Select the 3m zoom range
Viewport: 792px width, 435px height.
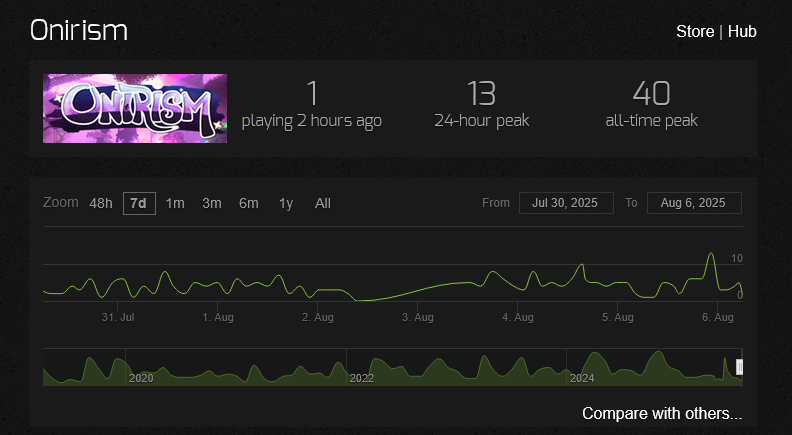(x=212, y=203)
